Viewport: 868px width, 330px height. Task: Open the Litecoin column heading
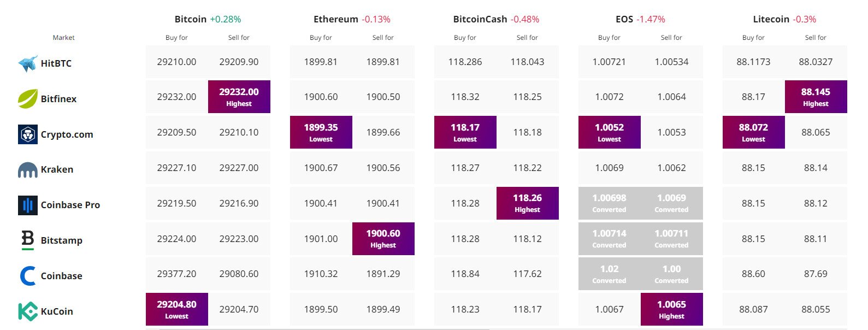[771, 19]
